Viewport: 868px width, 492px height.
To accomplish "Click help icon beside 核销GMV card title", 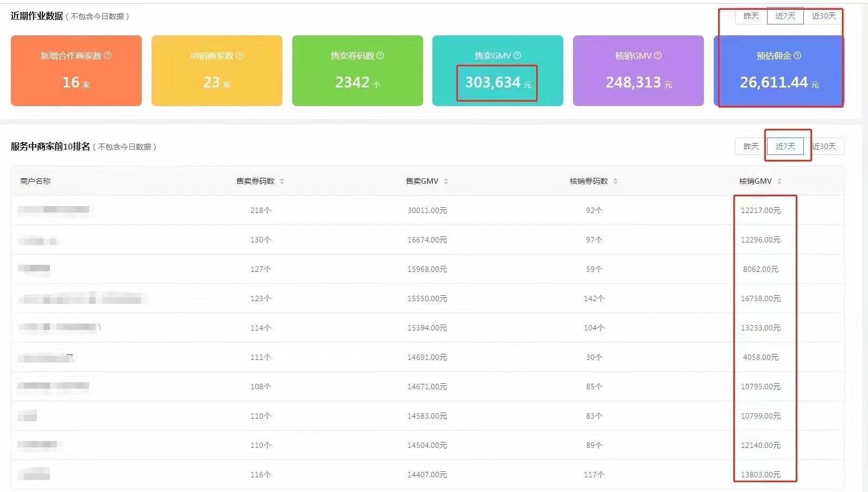I will (658, 55).
